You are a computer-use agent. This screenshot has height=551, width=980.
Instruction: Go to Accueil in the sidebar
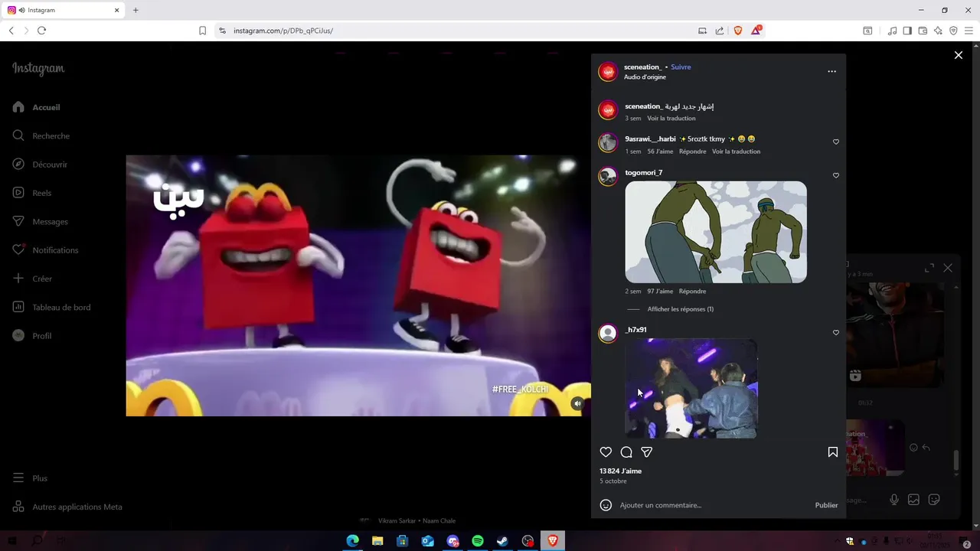pos(46,107)
